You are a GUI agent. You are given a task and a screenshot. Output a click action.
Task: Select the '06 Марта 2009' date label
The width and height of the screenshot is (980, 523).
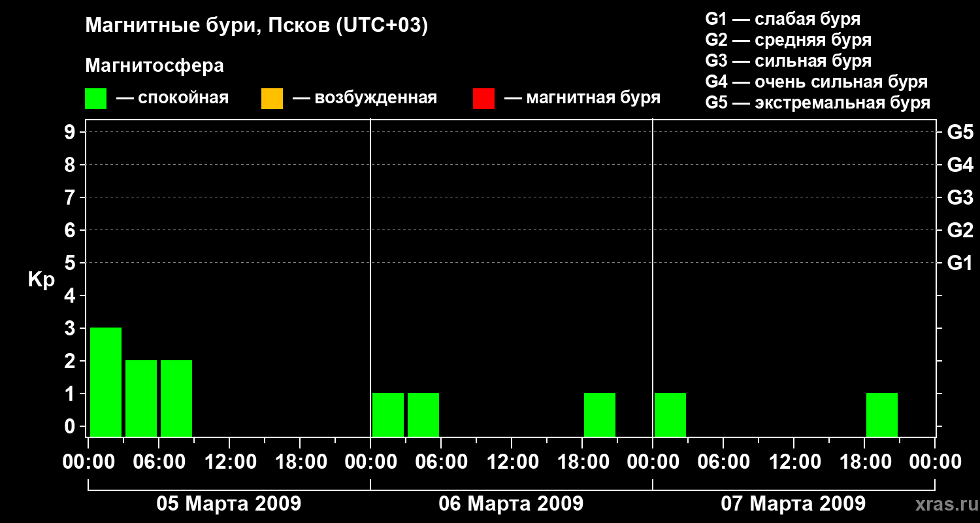coord(511,504)
